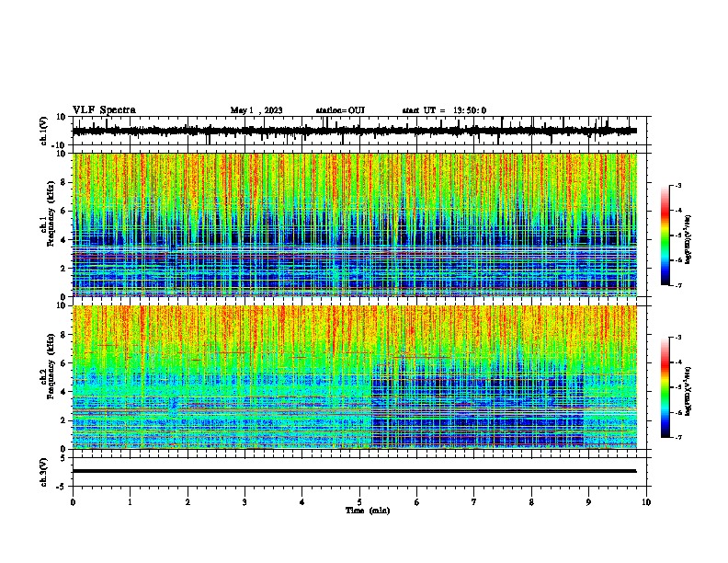Select the "May 1 , 2023" date text
The height and width of the screenshot is (563, 728).
[256, 110]
